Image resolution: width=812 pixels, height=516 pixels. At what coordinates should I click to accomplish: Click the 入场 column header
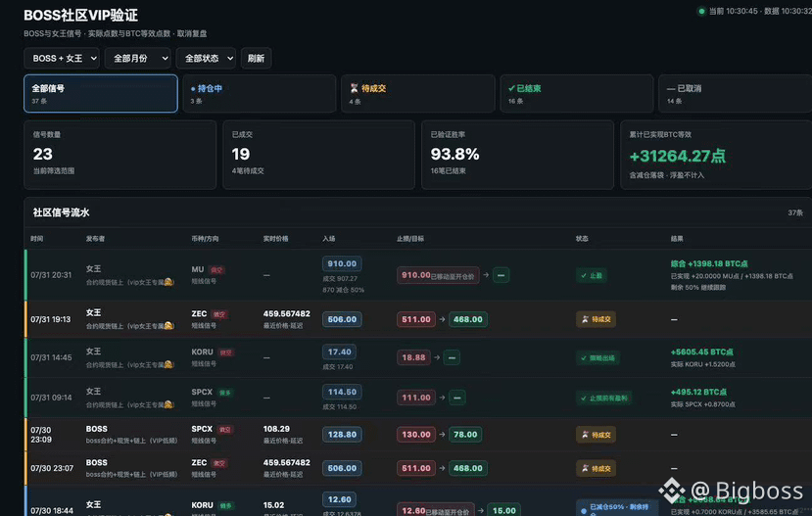tap(329, 239)
